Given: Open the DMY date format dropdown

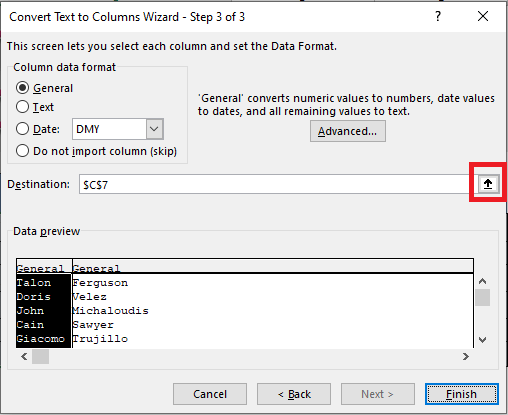Looking at the screenshot, I should (154, 129).
